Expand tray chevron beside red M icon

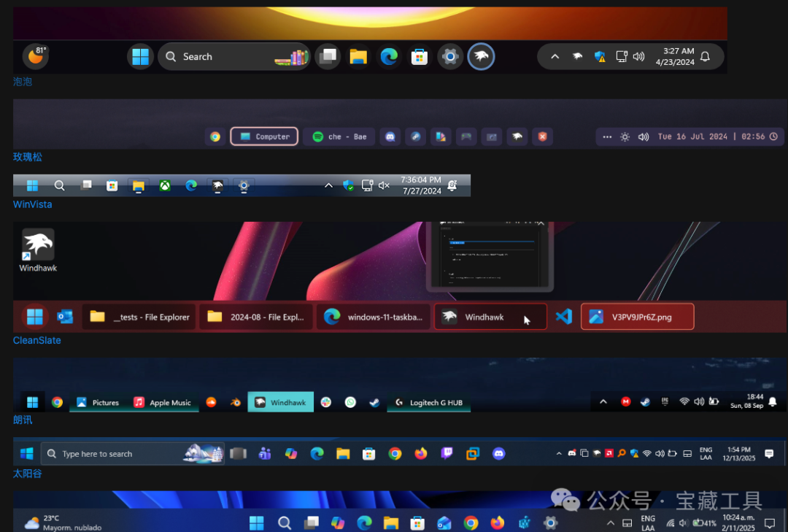(x=603, y=402)
